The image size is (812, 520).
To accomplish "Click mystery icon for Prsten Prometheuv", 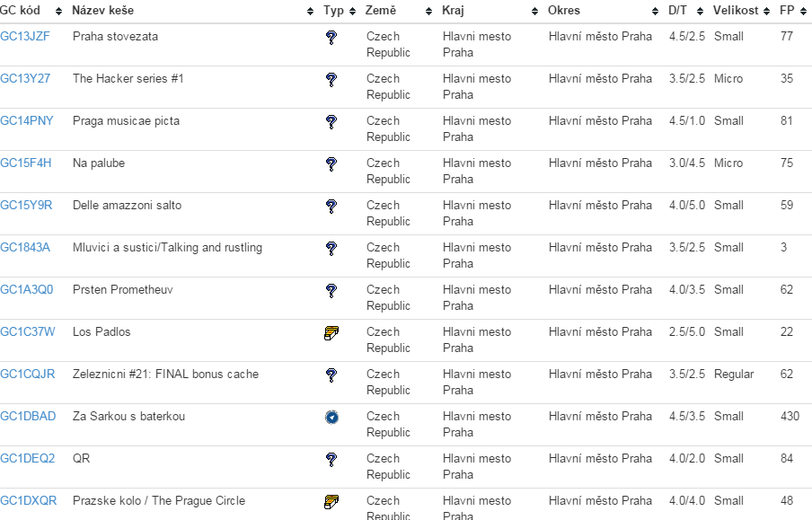I will (331, 291).
